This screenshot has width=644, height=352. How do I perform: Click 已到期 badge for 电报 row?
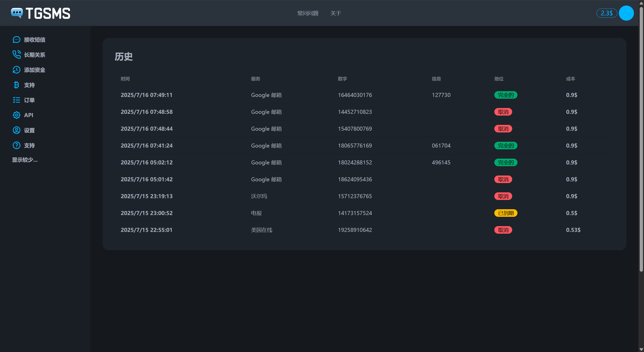(506, 213)
